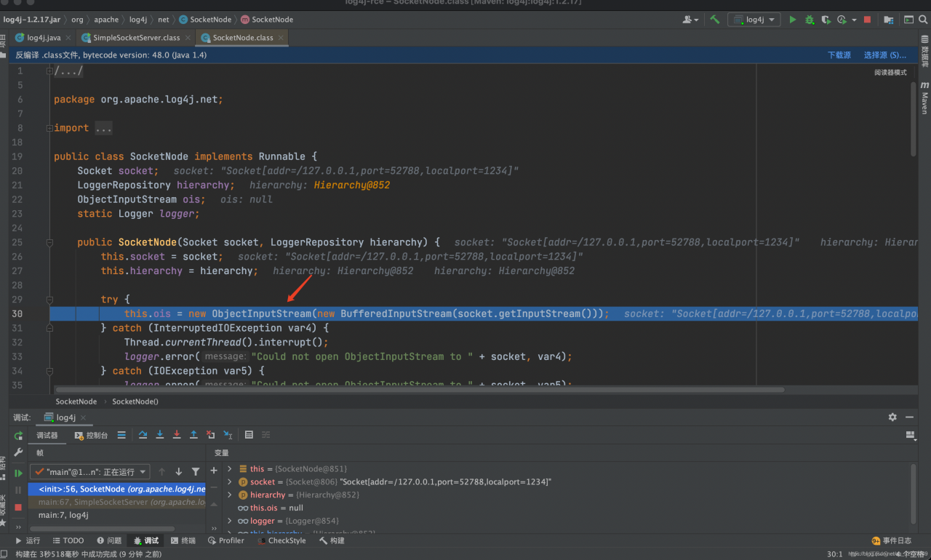The height and width of the screenshot is (560, 931).
Task: Open debug layout settings icon
Action: (x=910, y=435)
